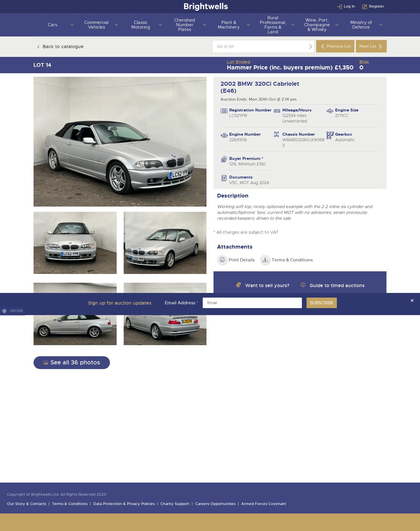Click info icon beside Guide to timed auctions
420x531 pixels.
coord(303,285)
